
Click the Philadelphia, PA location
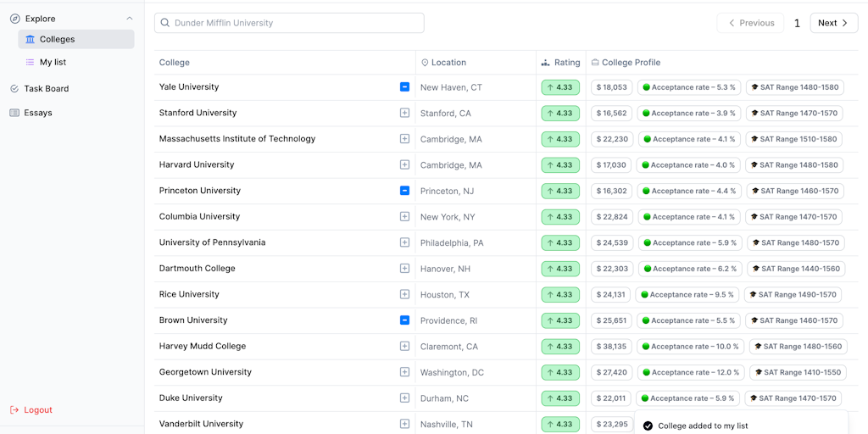452,242
